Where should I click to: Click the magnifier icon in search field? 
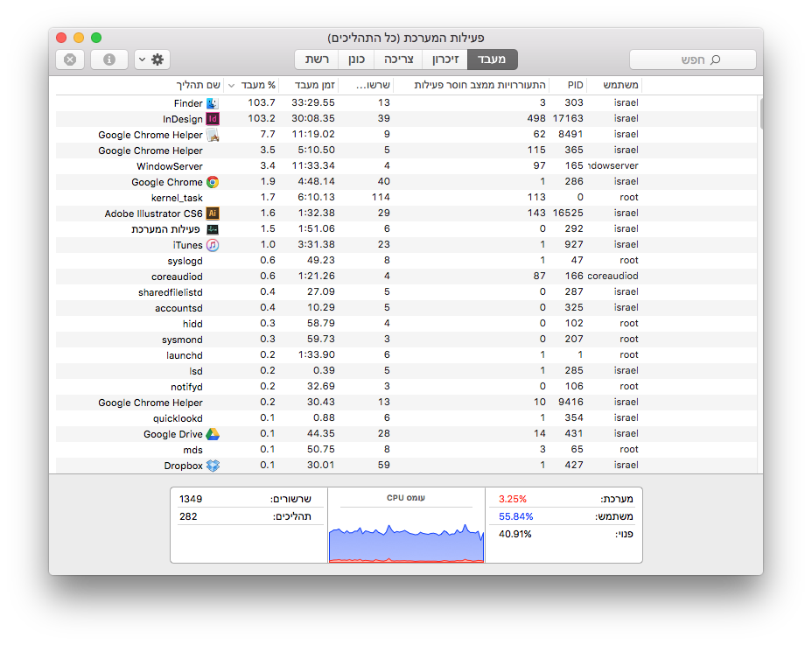tap(715, 60)
